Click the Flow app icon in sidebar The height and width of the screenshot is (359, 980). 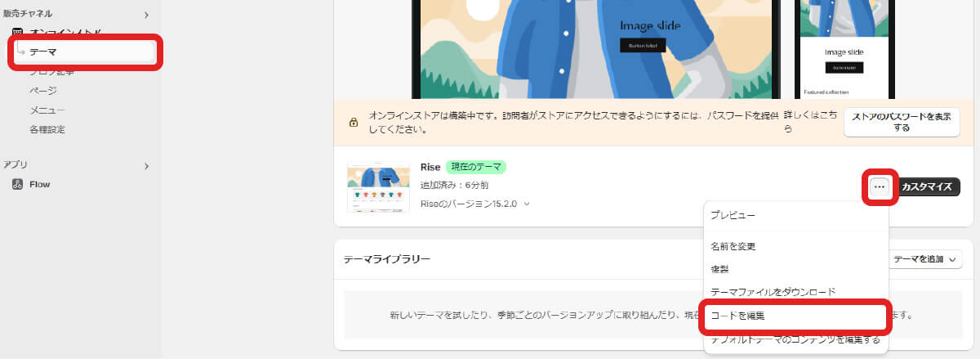click(17, 185)
